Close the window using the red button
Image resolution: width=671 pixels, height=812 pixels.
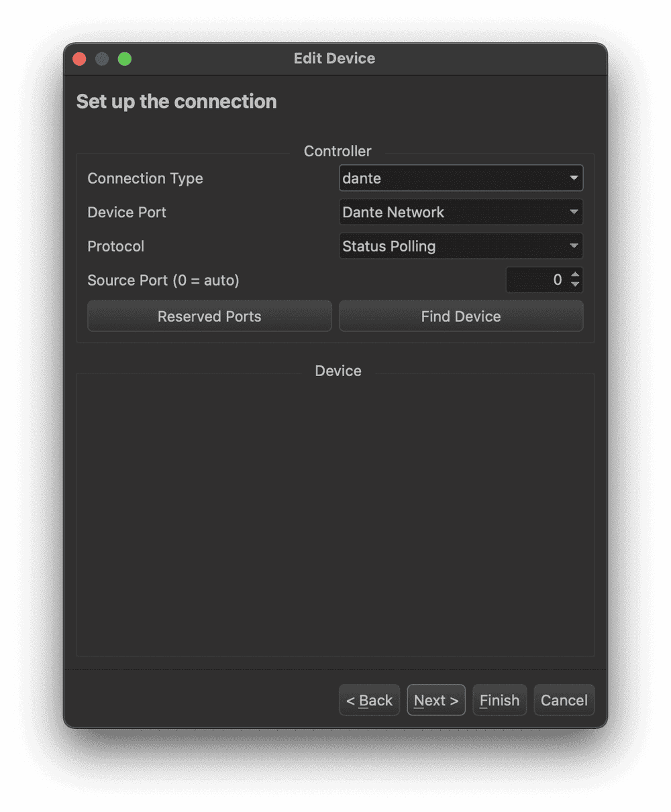(79, 59)
